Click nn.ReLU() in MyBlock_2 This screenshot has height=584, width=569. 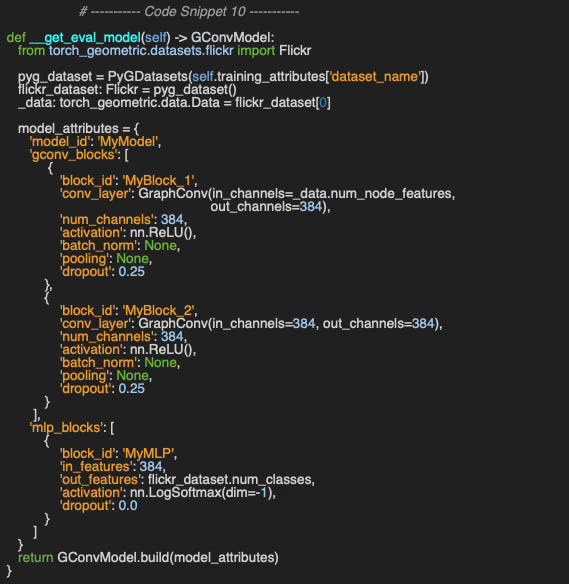coord(161,350)
